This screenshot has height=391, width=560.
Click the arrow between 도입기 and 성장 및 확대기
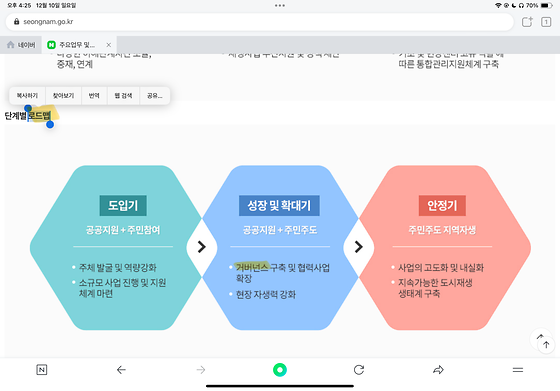coord(202,247)
